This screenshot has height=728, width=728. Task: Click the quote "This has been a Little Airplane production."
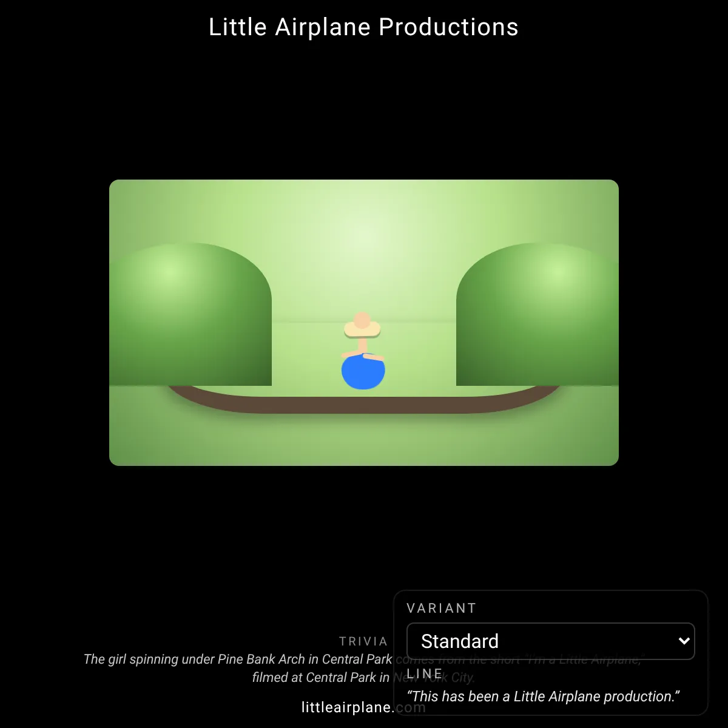coord(543,696)
